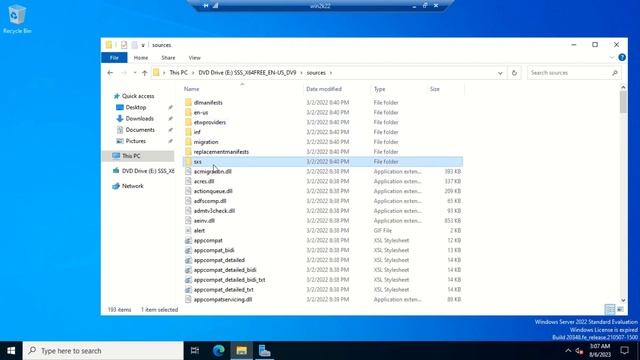Switch to the View ribbon tab
The width and height of the screenshot is (640, 360).
195,58
